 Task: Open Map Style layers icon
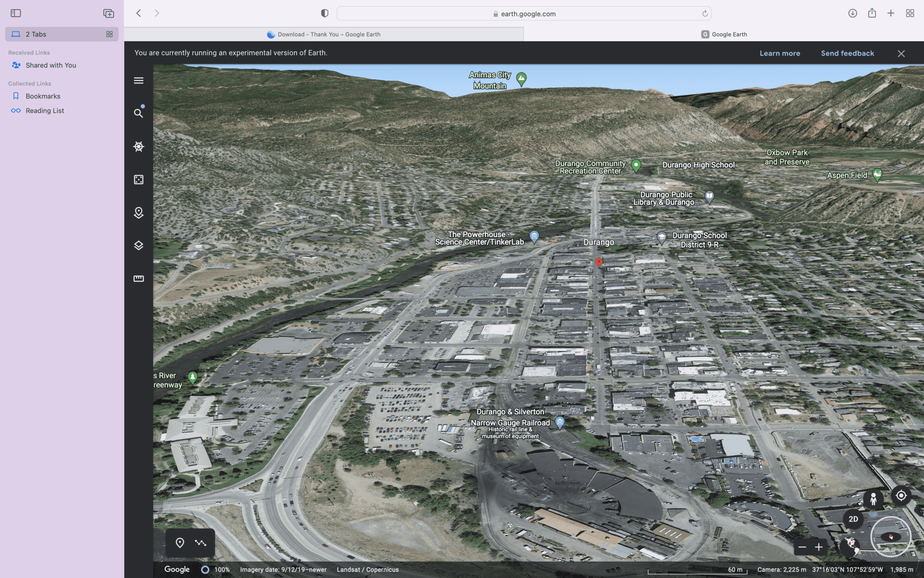click(x=139, y=246)
